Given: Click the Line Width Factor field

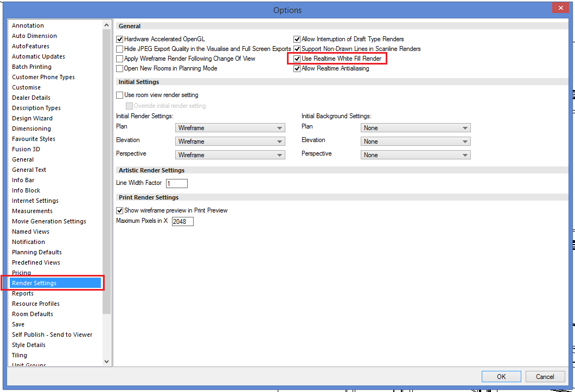Looking at the screenshot, I should 177,184.
